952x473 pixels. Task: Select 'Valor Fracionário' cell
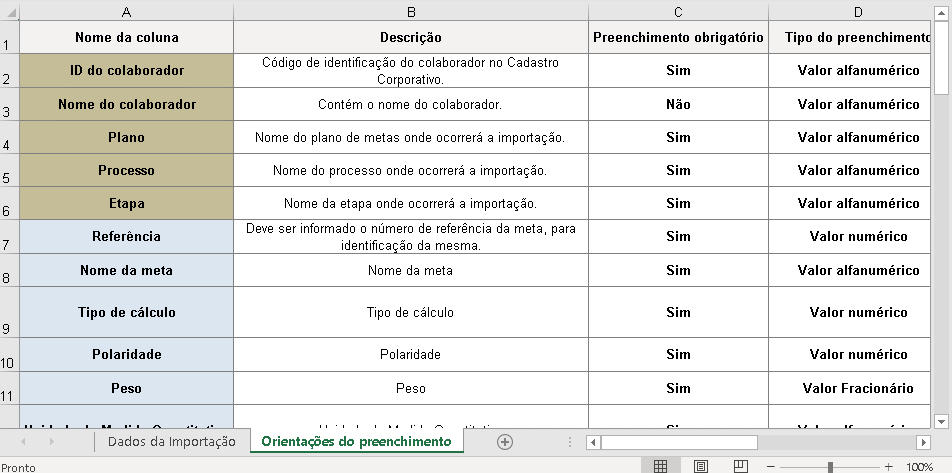tap(849, 388)
